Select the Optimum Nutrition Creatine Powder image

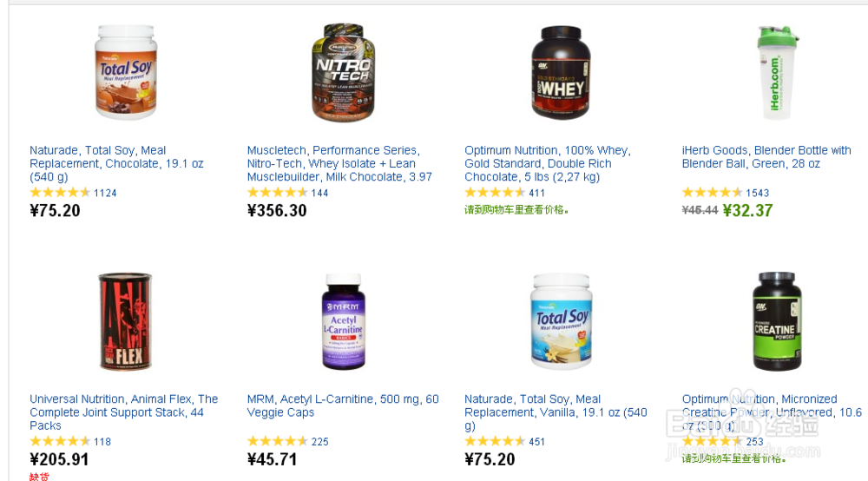(x=777, y=321)
